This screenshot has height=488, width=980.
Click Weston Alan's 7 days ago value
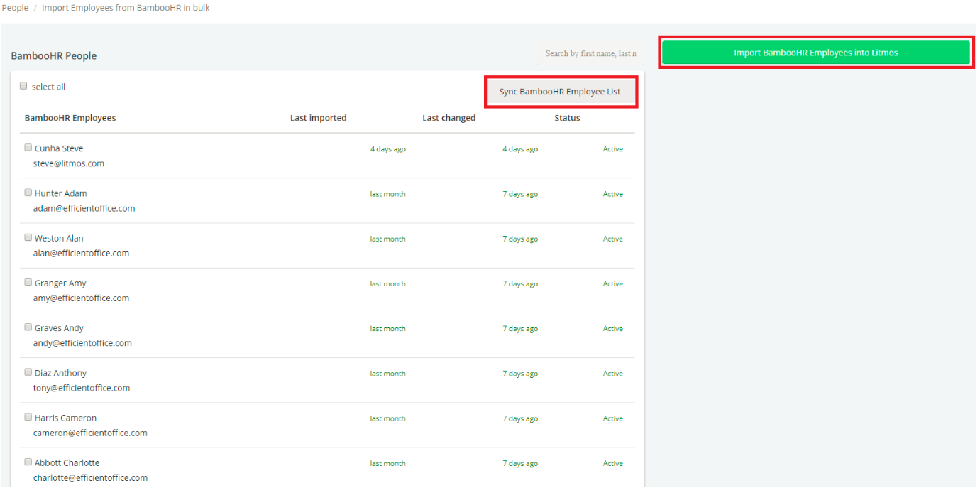(x=520, y=239)
